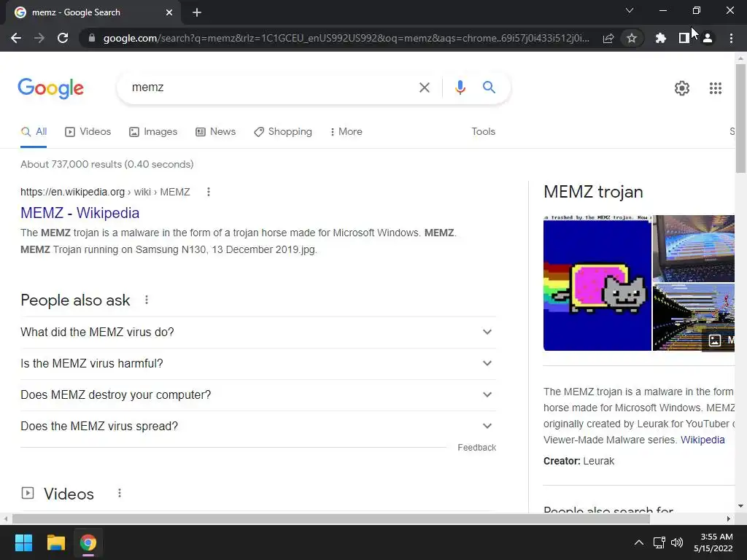Expand "Does MEMZ destroy your computer?"
Image resolution: width=747 pixels, height=560 pixels.
(x=258, y=394)
